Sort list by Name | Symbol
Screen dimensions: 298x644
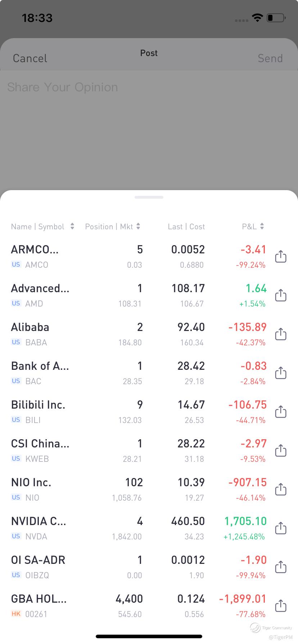click(42, 226)
